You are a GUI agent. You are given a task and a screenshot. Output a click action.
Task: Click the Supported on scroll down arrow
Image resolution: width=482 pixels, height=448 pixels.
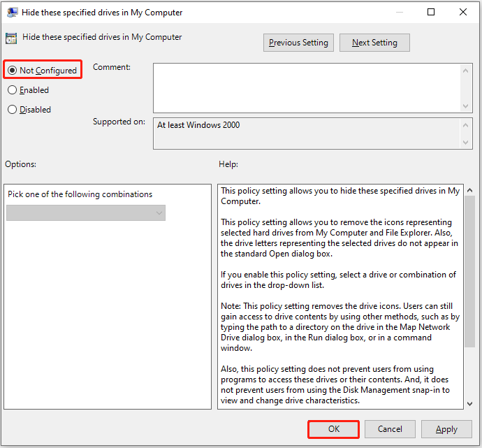coord(465,143)
